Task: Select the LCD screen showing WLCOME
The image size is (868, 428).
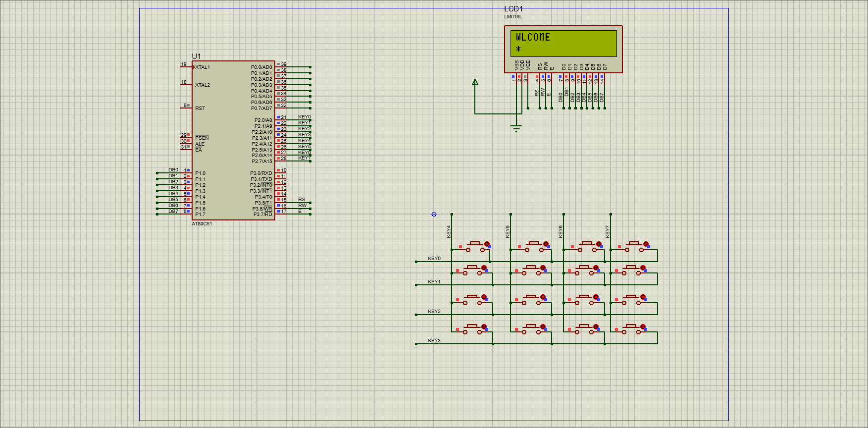Action: [563, 44]
